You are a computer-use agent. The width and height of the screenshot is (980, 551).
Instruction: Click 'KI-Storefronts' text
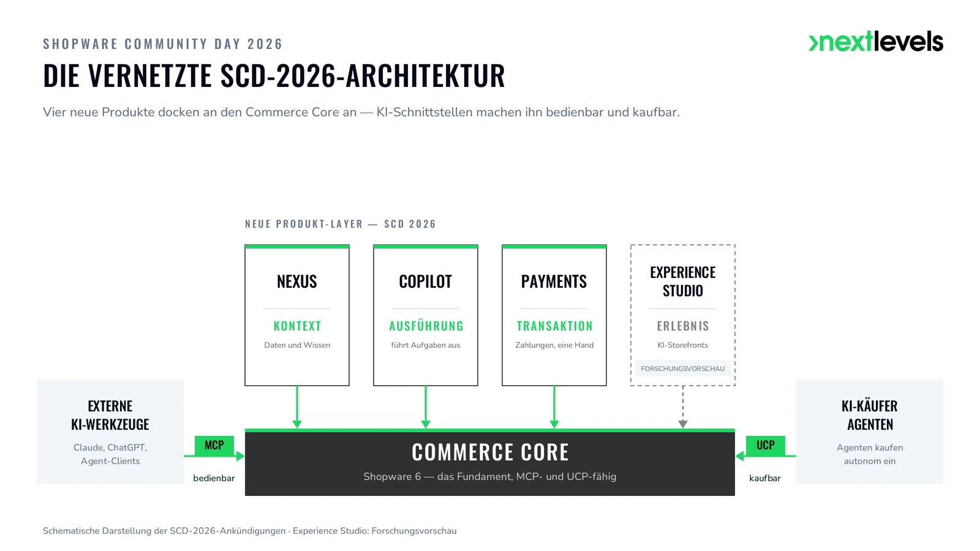(x=683, y=345)
